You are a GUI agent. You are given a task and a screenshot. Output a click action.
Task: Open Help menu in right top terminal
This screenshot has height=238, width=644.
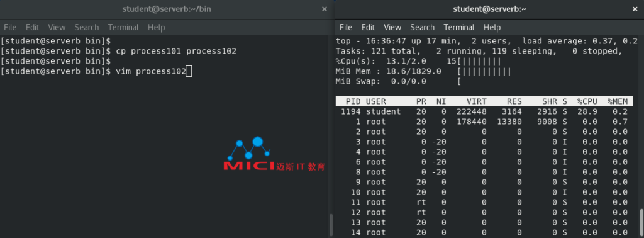(492, 28)
